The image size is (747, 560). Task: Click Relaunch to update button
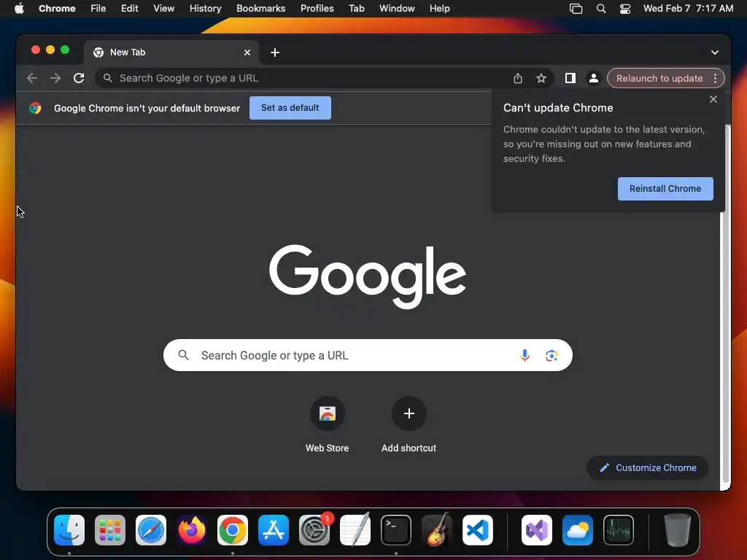pyautogui.click(x=659, y=78)
